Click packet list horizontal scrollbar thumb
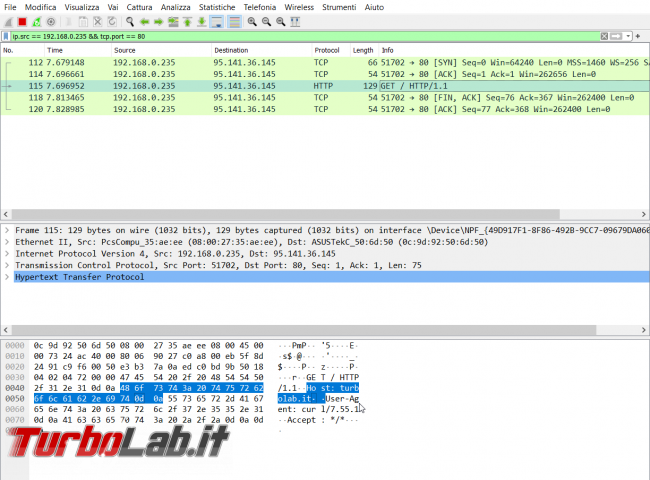The width and height of the screenshot is (650, 480). [x=286, y=214]
